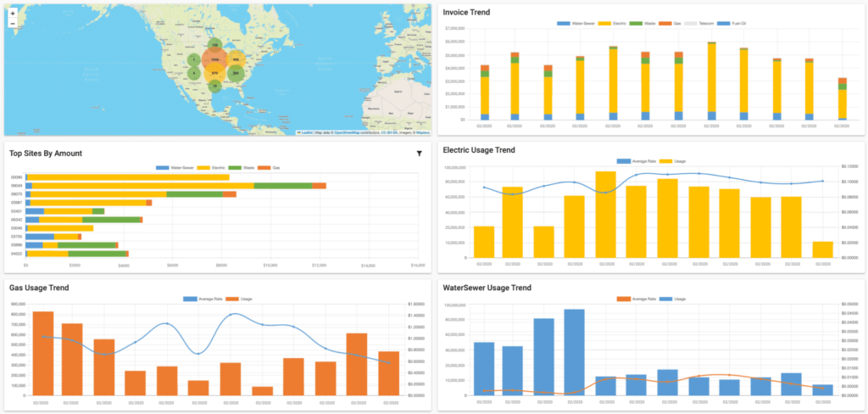
Task: Select the orange 1040 map cluster
Action: (x=214, y=59)
